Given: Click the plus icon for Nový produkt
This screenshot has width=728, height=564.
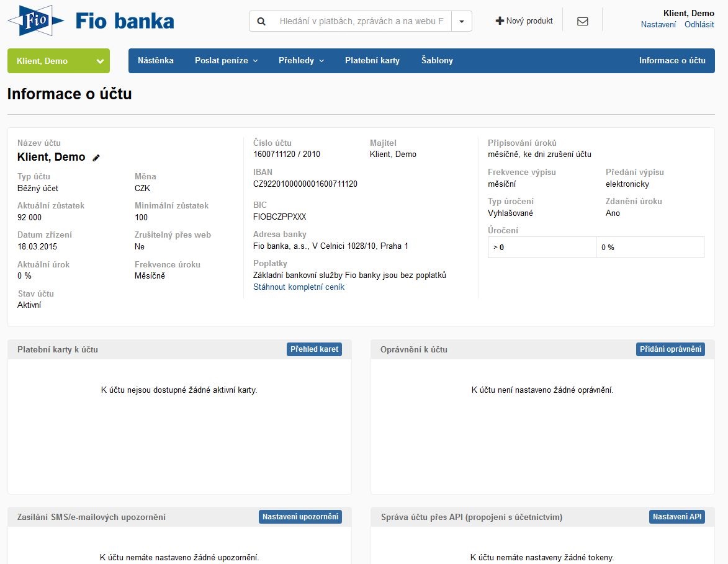Looking at the screenshot, I should (x=500, y=21).
